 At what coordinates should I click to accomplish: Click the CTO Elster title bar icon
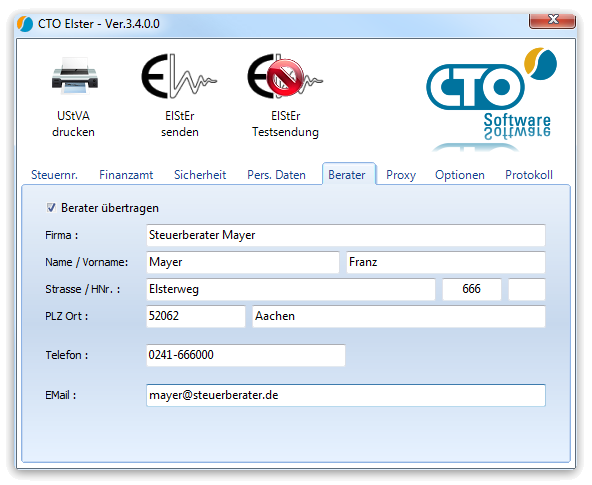click(x=25, y=24)
